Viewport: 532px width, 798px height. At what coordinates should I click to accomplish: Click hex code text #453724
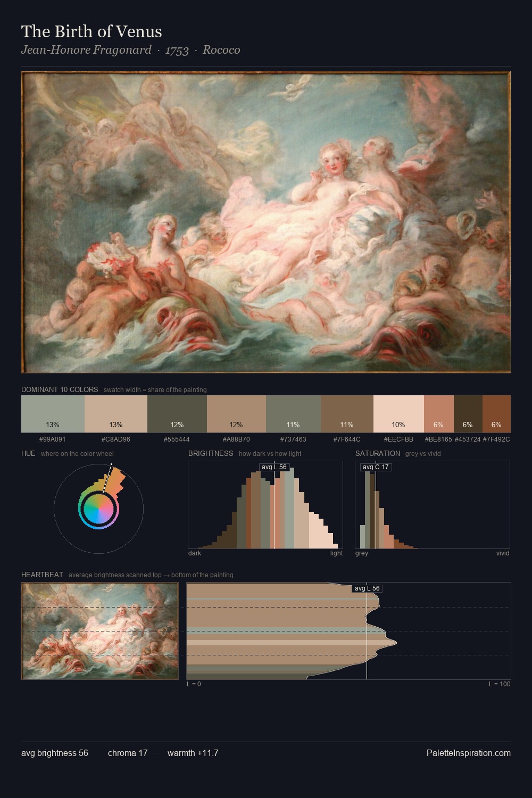click(468, 439)
